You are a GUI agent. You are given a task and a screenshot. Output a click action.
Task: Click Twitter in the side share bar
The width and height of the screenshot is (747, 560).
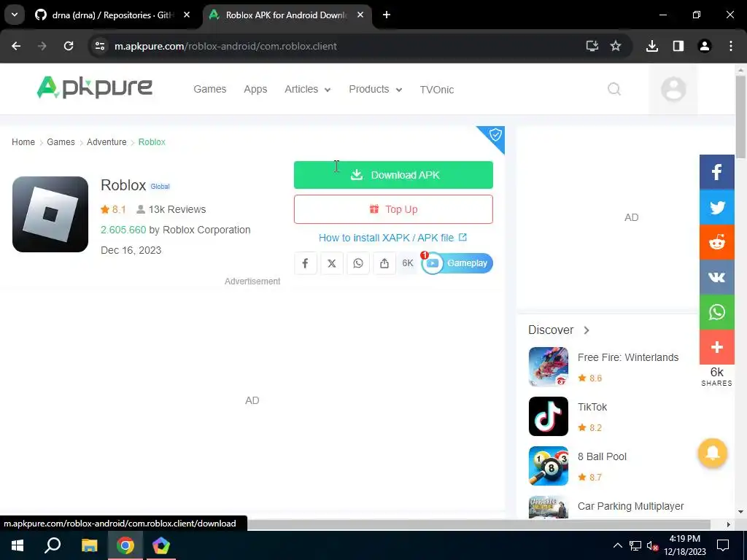[716, 207]
